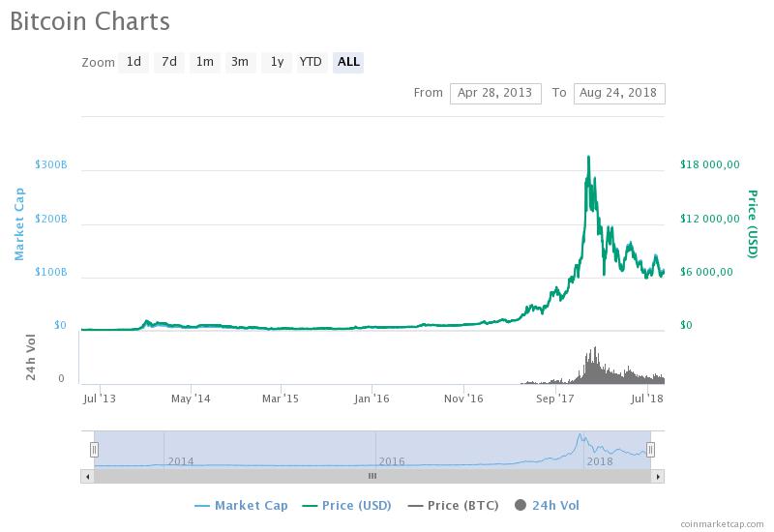Viewport: 774px width, 532px height.
Task: Click the Sep '17 axis label
Action: click(x=554, y=399)
